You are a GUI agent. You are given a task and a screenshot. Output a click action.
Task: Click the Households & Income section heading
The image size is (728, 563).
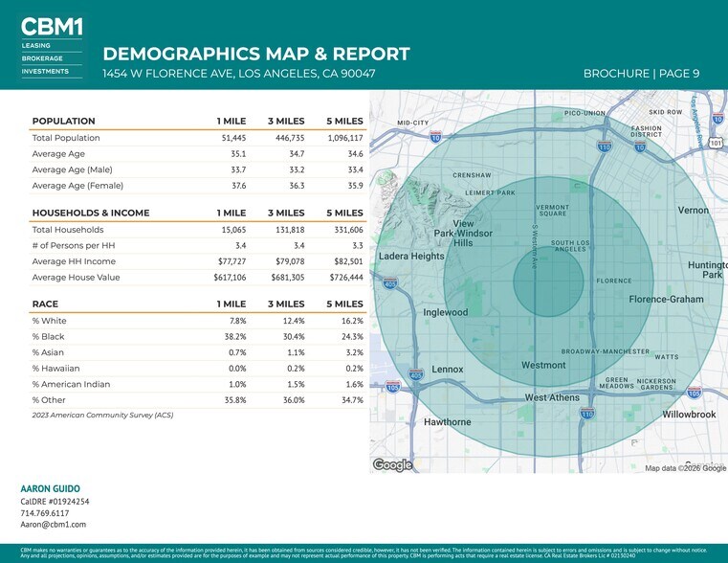[91, 213]
